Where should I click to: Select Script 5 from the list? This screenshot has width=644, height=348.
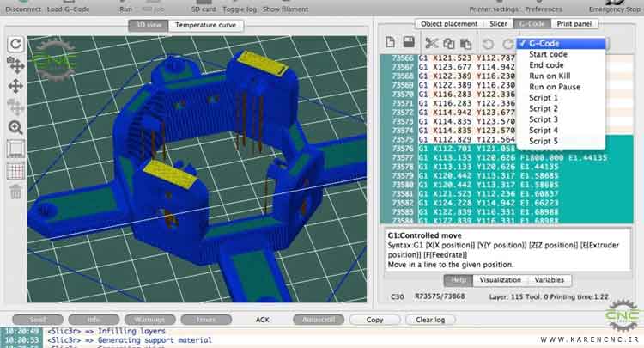561,141
